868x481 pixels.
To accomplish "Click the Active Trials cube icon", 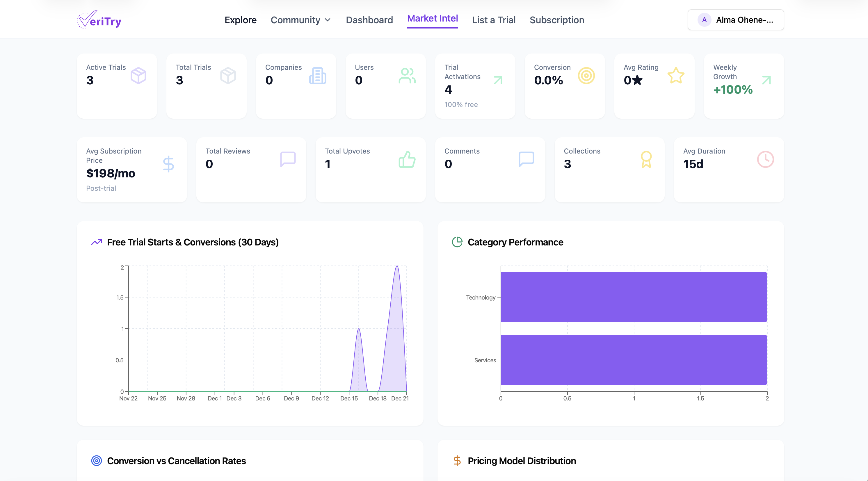I will [138, 75].
